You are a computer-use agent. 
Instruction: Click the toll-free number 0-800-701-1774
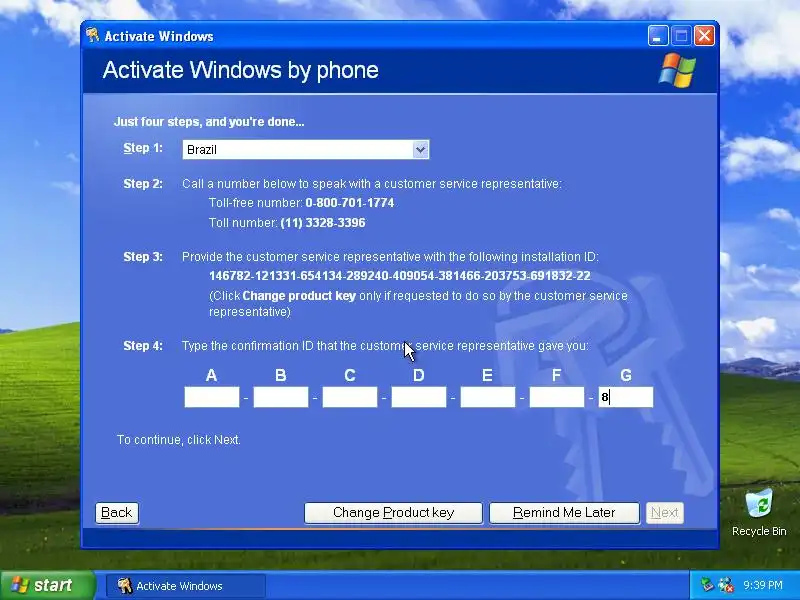[x=349, y=203]
